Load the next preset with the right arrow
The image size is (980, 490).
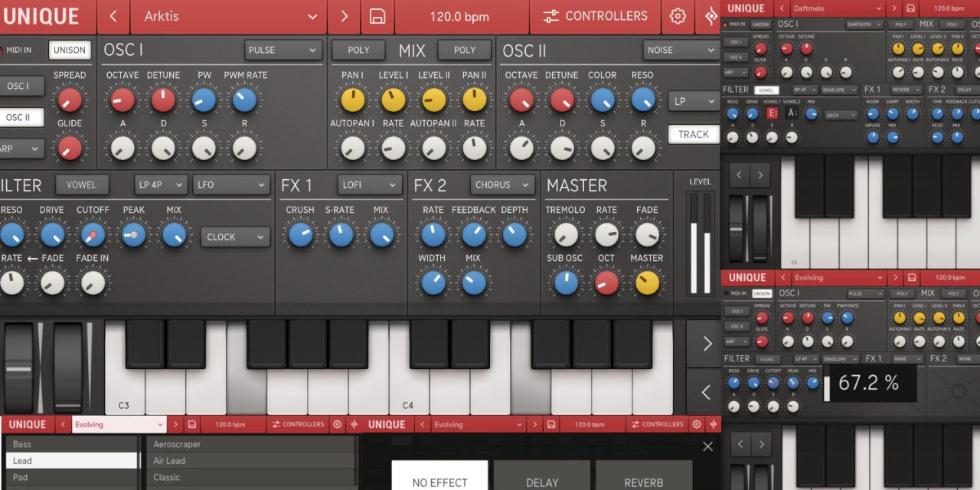click(343, 16)
